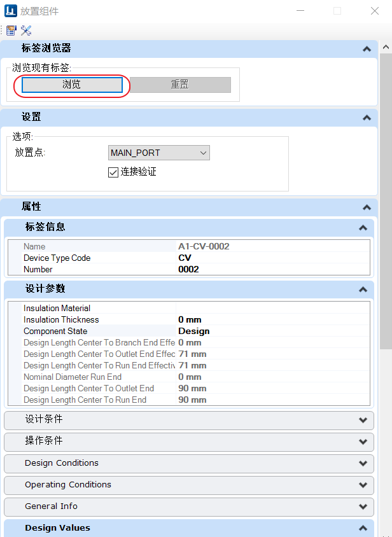Collapse the 设置 section
This screenshot has height=537, width=392.
(367, 118)
